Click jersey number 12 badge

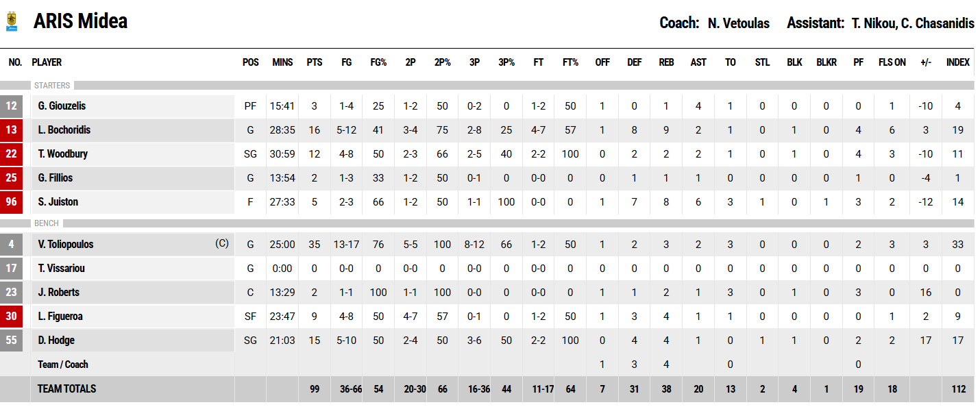tap(11, 106)
